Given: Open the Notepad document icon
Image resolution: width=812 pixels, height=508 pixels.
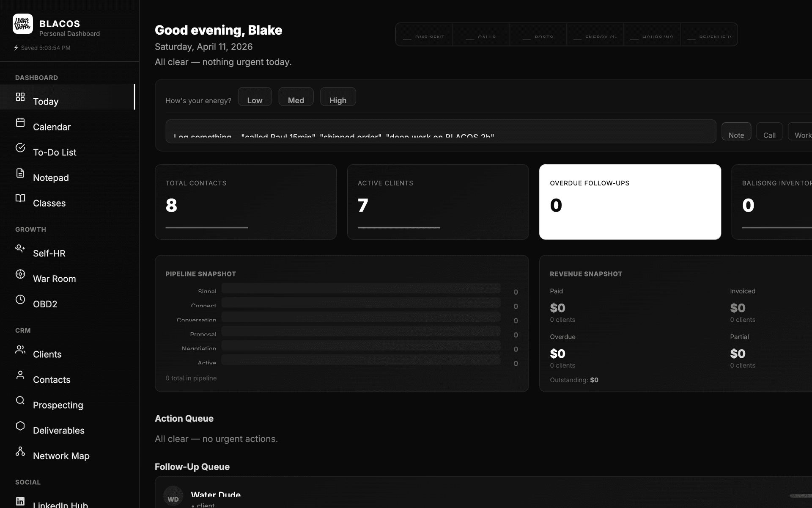Looking at the screenshot, I should click(x=20, y=173).
